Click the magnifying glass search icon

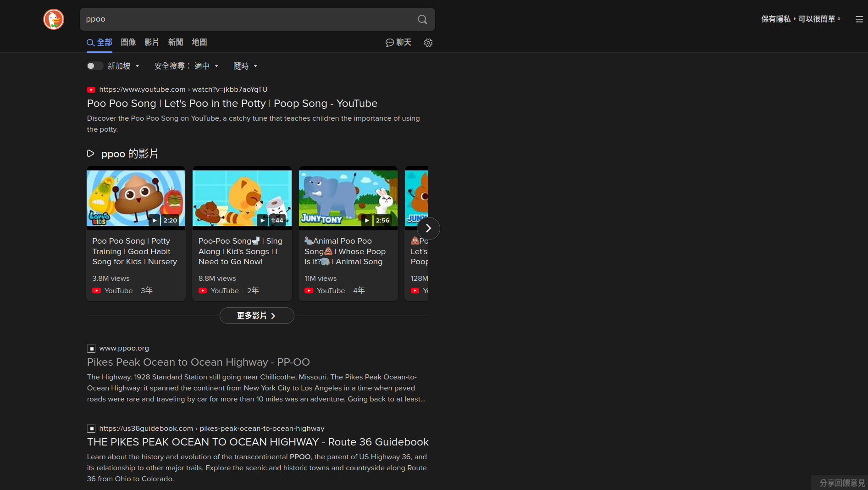(422, 19)
